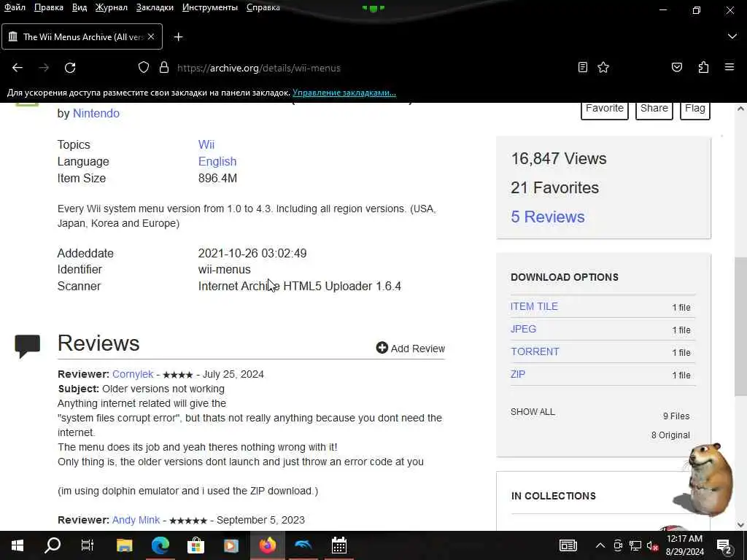Launch Microsoft Edge from the taskbar

coord(160,545)
